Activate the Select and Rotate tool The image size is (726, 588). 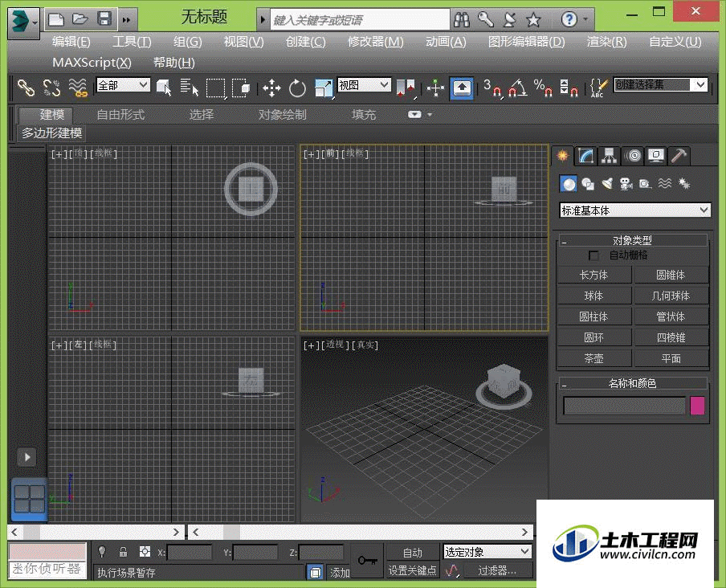point(297,88)
